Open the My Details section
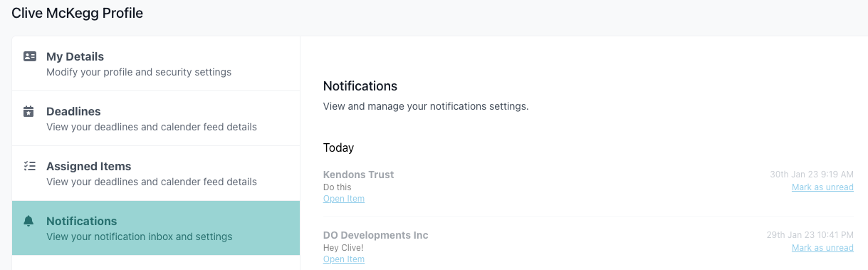868x270 pixels. [156, 63]
